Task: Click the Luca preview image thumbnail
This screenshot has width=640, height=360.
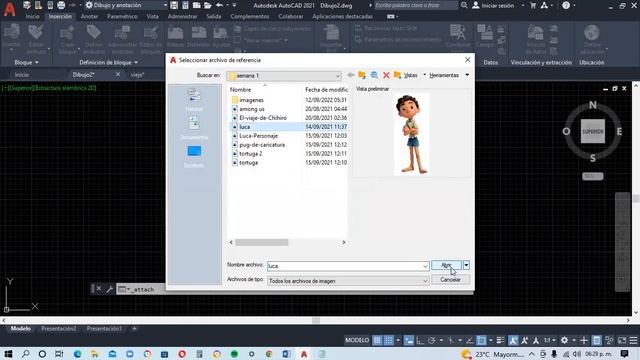Action: (x=411, y=134)
